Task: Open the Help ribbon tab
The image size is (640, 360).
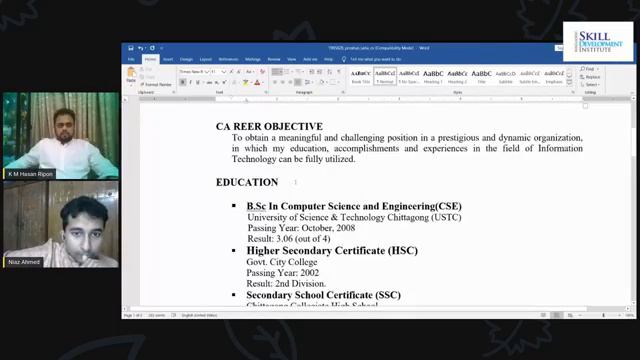Action: coord(329,60)
